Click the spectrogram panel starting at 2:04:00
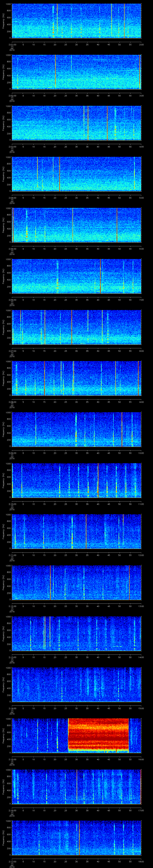The height and width of the screenshot is (868, 153). pyautogui.click(x=77, y=174)
